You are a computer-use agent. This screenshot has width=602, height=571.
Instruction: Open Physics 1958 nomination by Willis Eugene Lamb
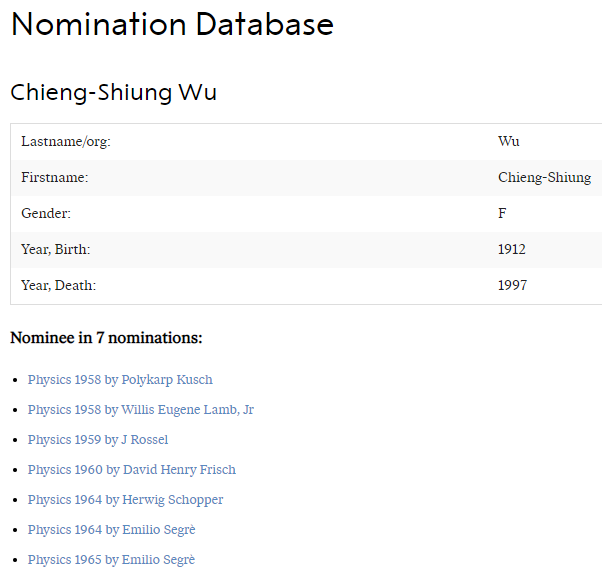click(140, 410)
